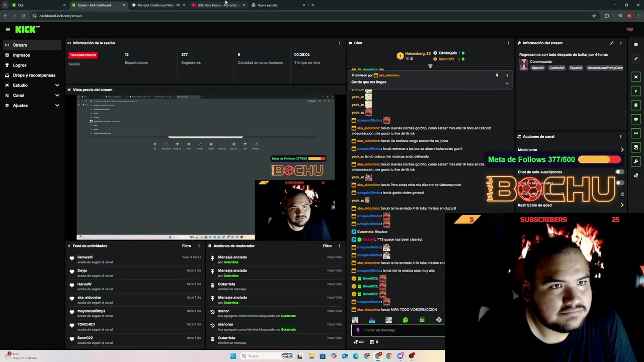Open EdwinQuis profile in chat leaderboard
644x362 pixels.
click(x=447, y=53)
